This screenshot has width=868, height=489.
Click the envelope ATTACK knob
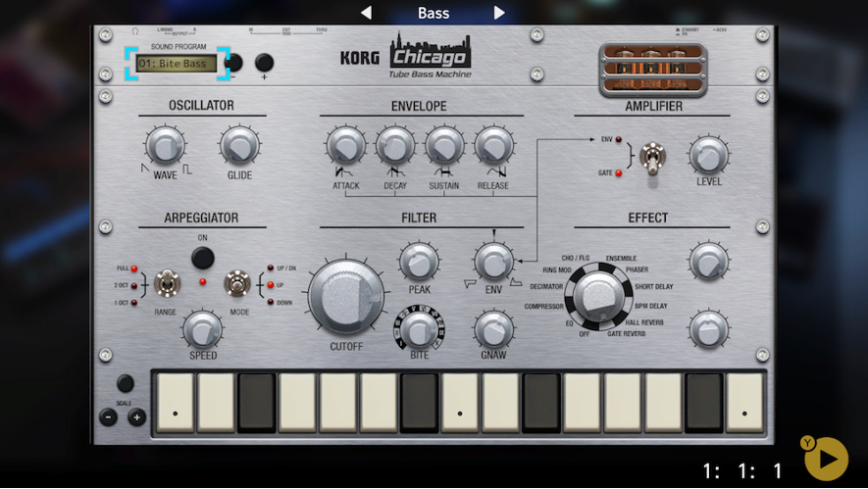345,147
